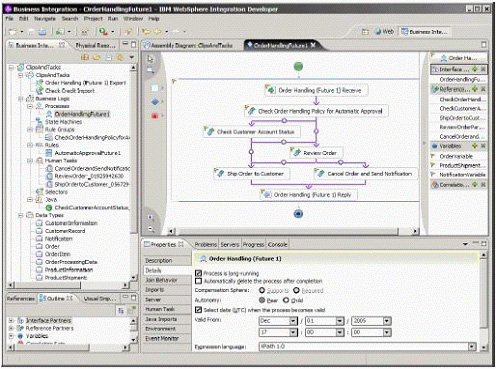
Task: Remove Interface partner with X icon
Action: [483, 69]
